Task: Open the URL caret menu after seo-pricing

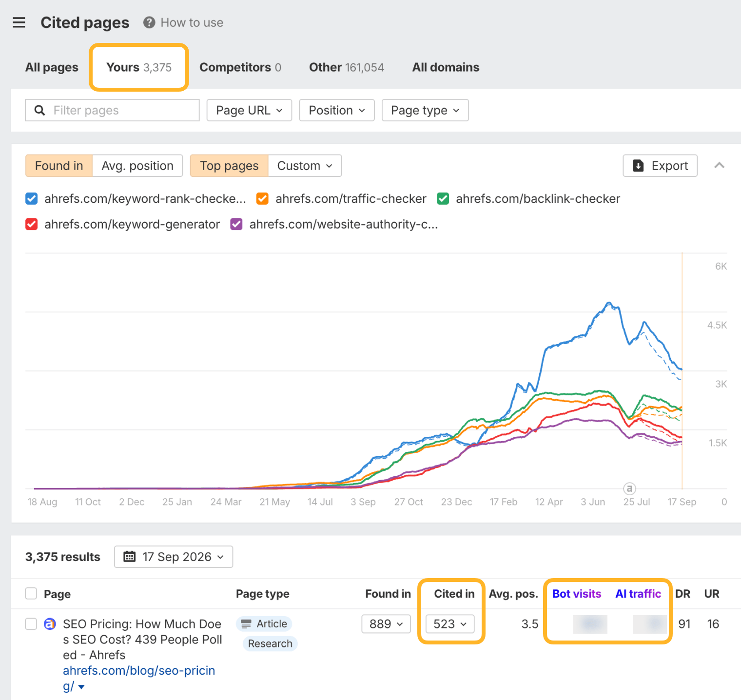Action: (x=81, y=687)
